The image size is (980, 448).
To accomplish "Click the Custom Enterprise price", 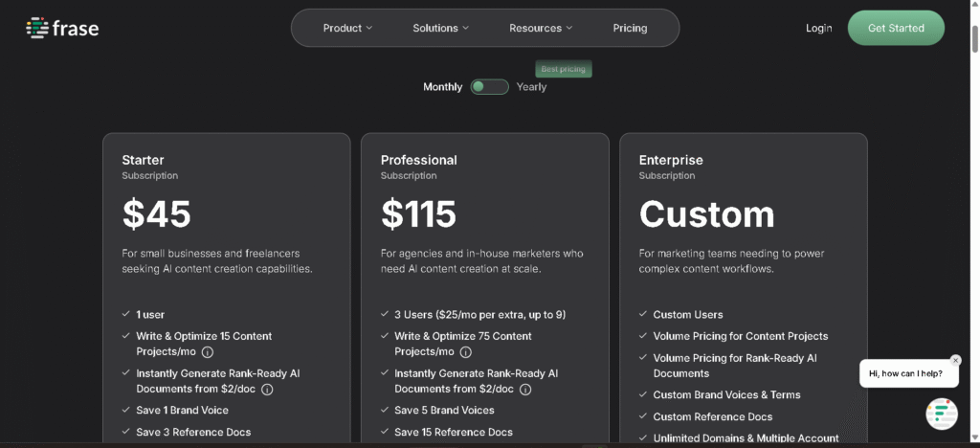I will [x=707, y=213].
